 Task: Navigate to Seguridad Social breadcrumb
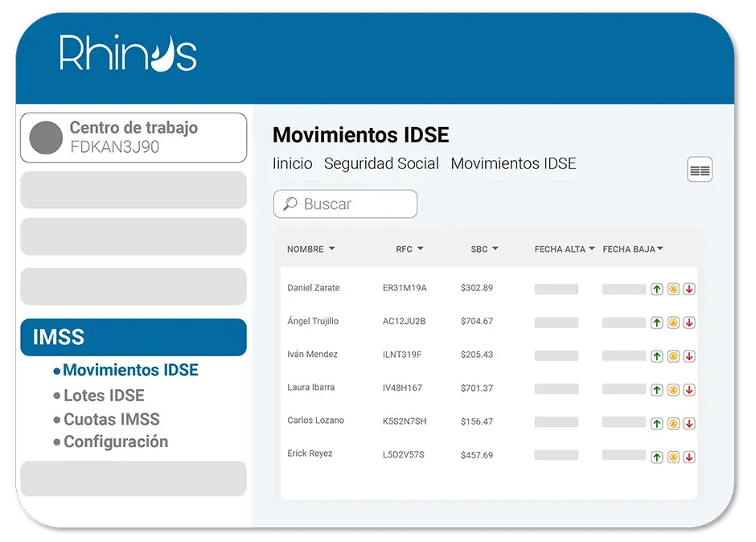click(381, 163)
